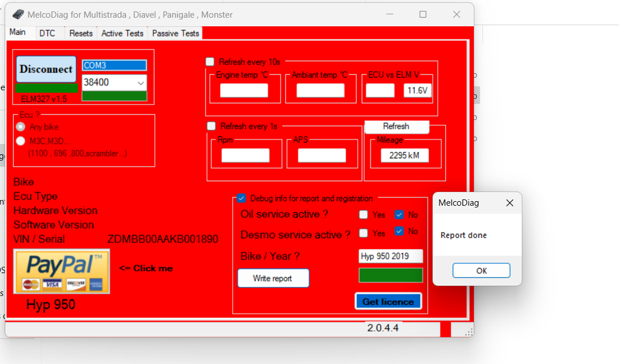Click OK in Report done dialog
This screenshot has height=364, width=619.
481,271
